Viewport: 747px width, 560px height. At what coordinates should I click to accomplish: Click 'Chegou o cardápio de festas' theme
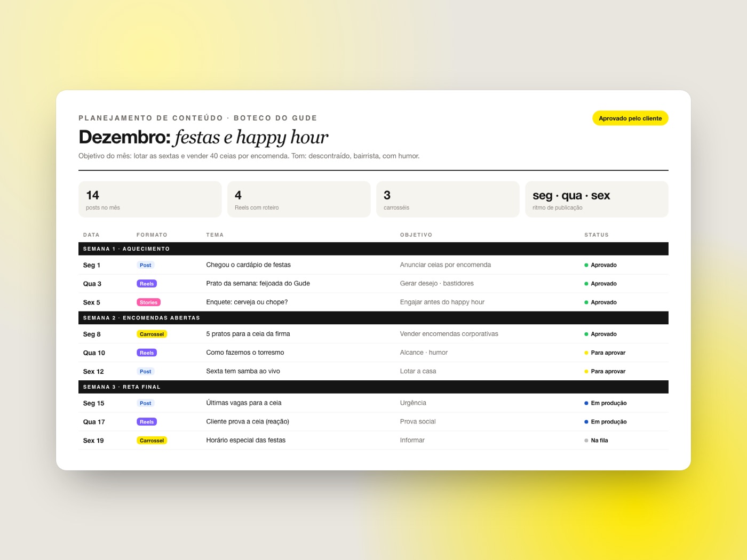(249, 265)
